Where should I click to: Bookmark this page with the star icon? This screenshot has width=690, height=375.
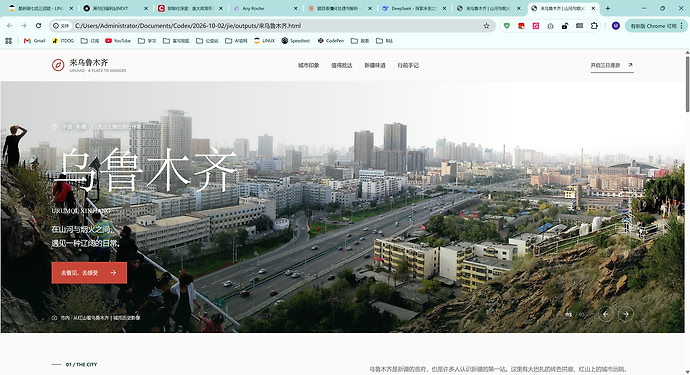point(486,26)
